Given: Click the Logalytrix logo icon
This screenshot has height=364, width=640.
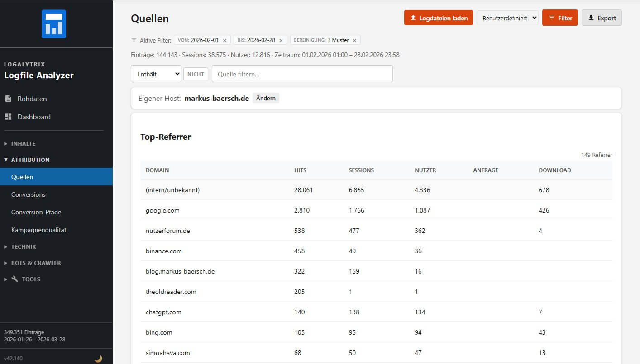Looking at the screenshot, I should tap(54, 24).
